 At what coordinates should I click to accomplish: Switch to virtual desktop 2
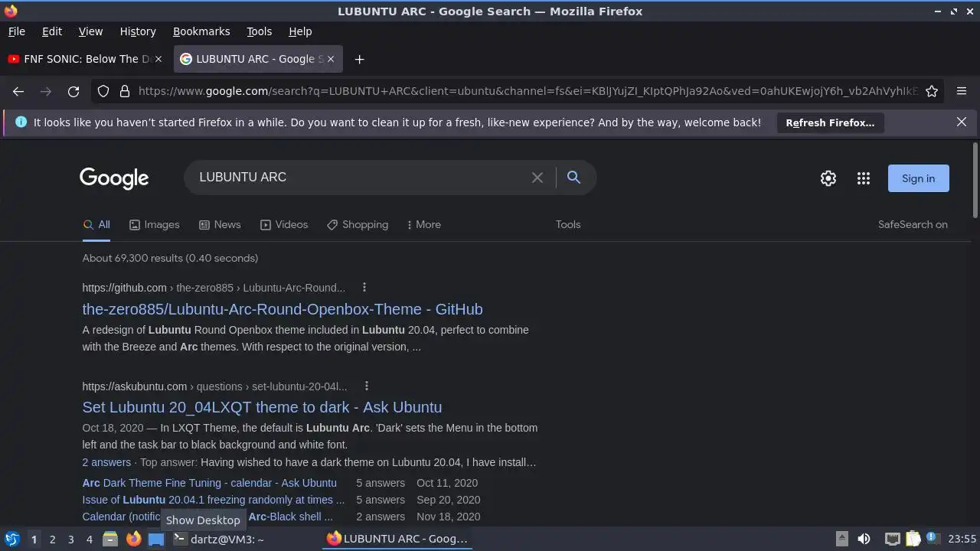tap(52, 539)
